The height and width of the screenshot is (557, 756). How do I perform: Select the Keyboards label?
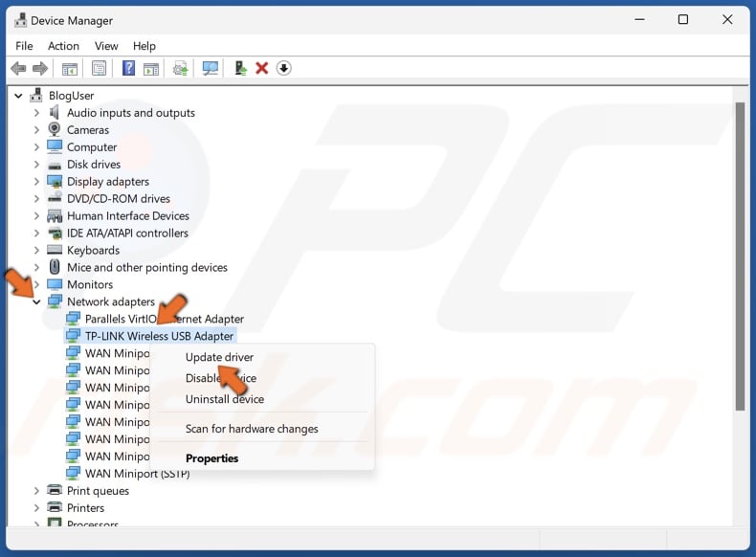point(93,250)
